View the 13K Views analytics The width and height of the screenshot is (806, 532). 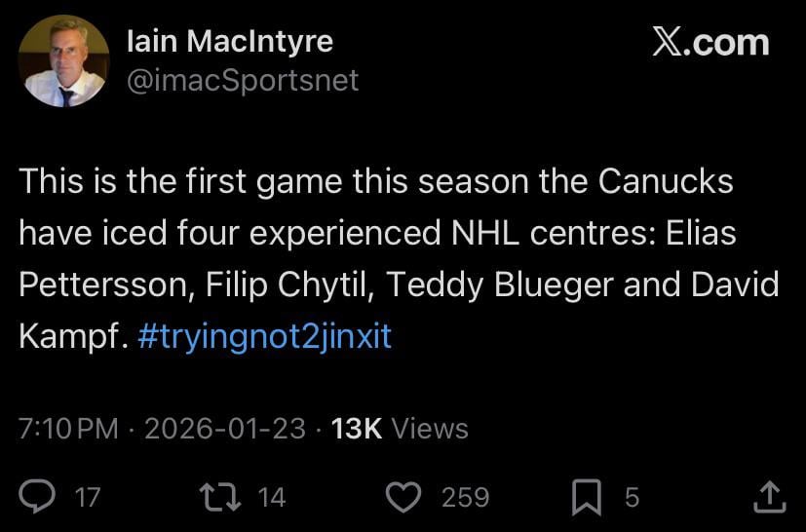[x=400, y=429]
